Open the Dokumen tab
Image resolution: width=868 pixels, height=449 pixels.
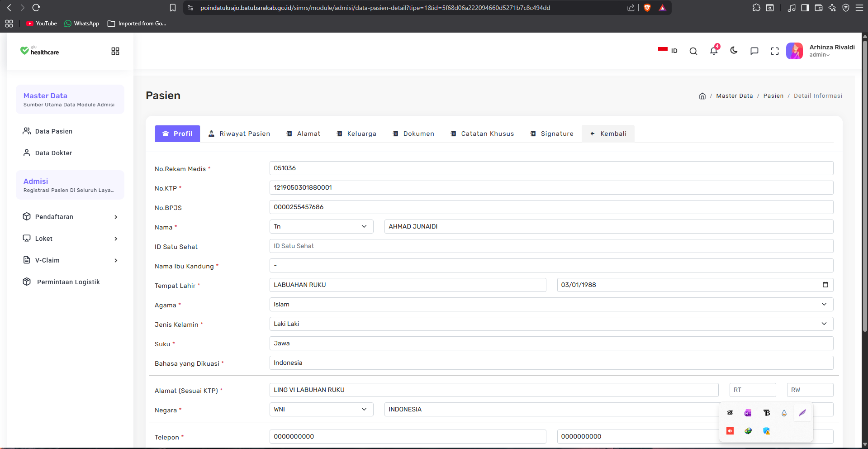click(413, 134)
